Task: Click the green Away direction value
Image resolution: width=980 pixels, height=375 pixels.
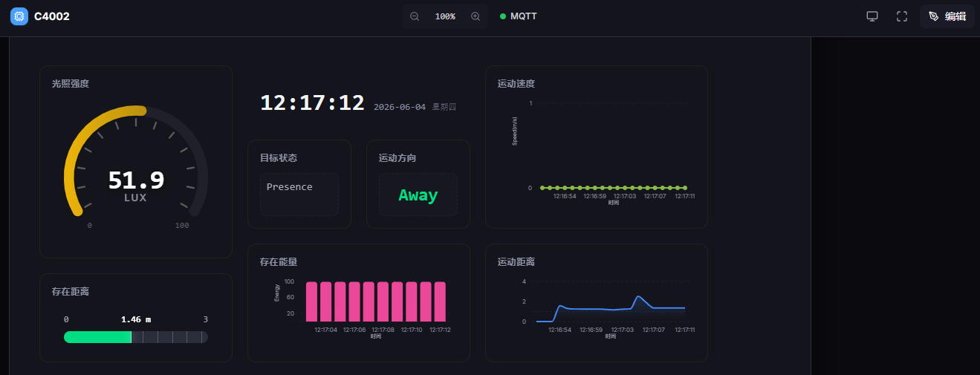Action: click(x=418, y=195)
